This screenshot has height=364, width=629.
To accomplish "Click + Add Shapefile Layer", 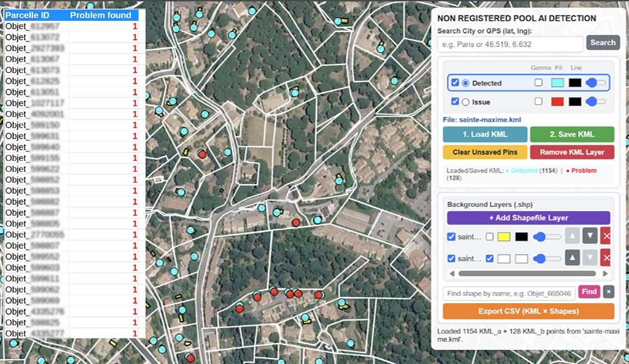I will click(528, 218).
